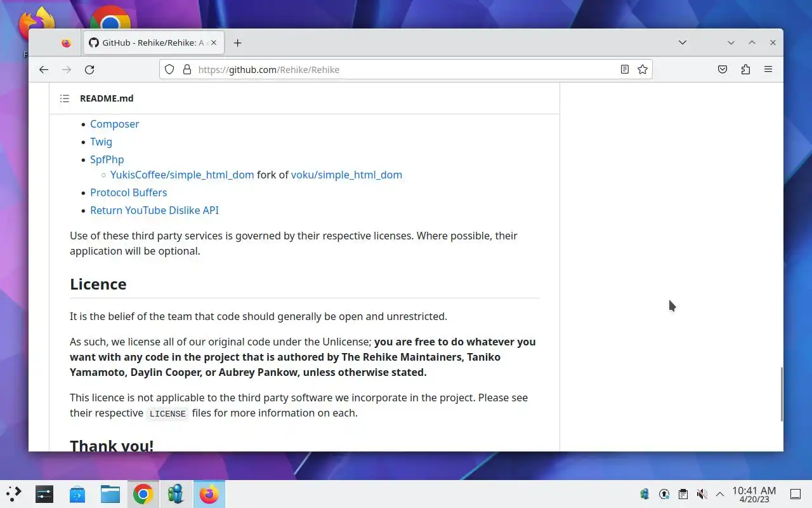Image resolution: width=812 pixels, height=508 pixels.
Task: Minimize the Firefox window
Action: pyautogui.click(x=731, y=43)
